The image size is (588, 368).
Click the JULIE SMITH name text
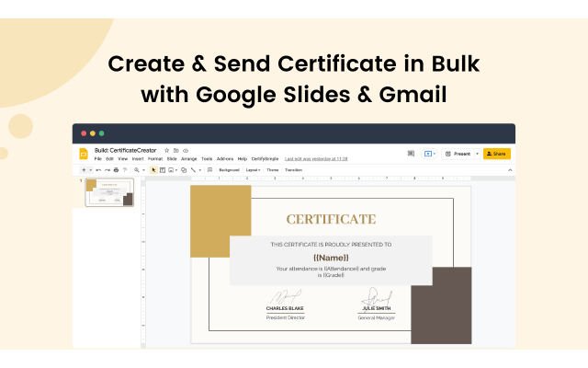pos(377,308)
